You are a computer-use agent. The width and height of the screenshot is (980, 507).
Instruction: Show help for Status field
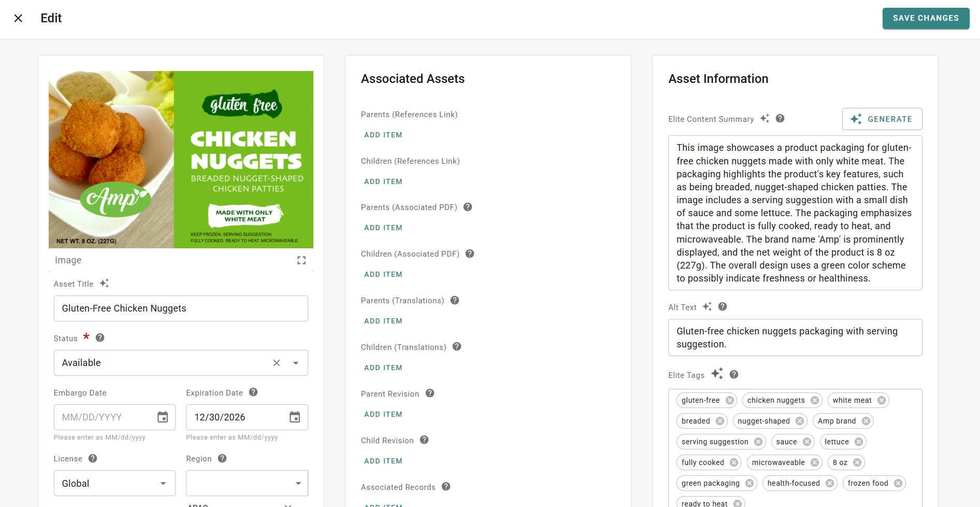click(x=100, y=337)
